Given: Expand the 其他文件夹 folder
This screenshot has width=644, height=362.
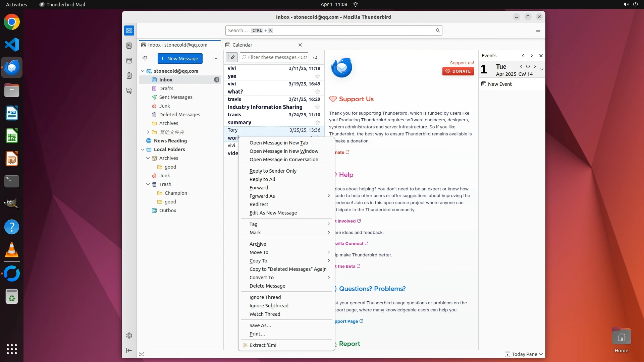Looking at the screenshot, I should point(148,132).
